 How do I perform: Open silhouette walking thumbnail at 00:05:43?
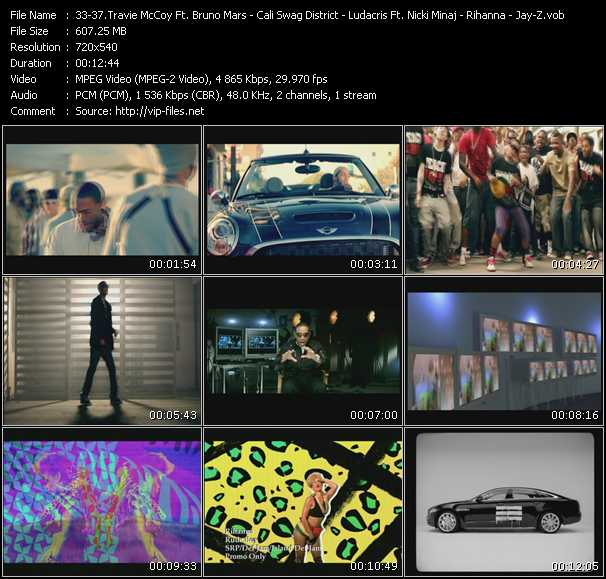[x=102, y=351]
